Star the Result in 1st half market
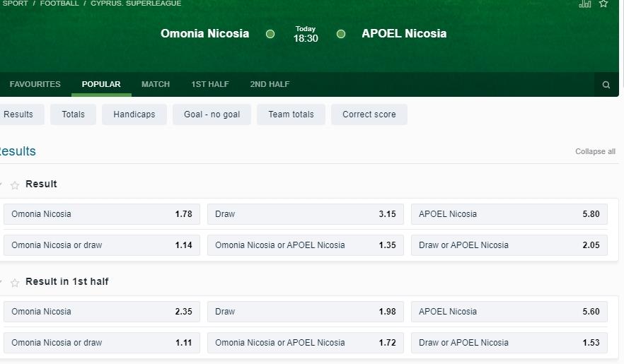Screen dimensions: 624x364 (x=15, y=283)
